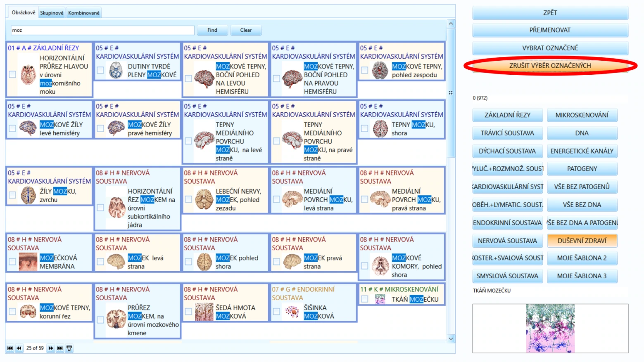Click VYBRAT OZNAČENÉ button

pos(550,48)
